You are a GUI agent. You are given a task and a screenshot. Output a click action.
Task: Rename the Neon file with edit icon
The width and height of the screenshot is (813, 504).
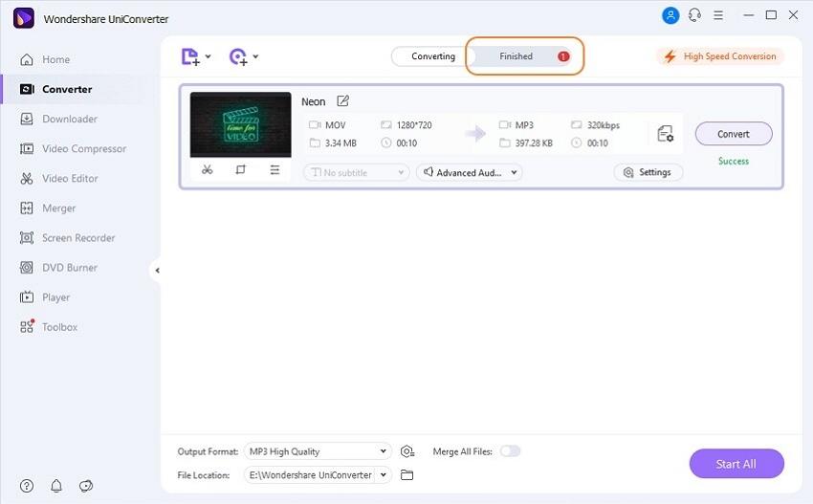(342, 100)
